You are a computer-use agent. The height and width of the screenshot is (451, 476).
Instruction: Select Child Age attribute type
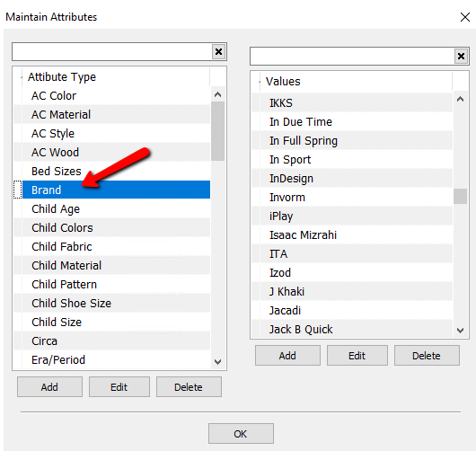111,209
